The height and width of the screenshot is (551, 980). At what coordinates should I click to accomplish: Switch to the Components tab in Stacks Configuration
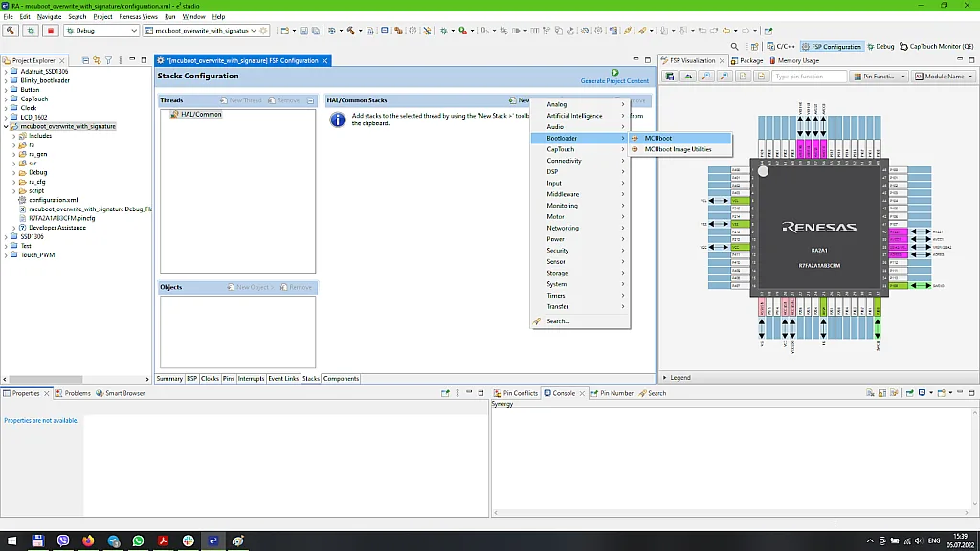[341, 378]
